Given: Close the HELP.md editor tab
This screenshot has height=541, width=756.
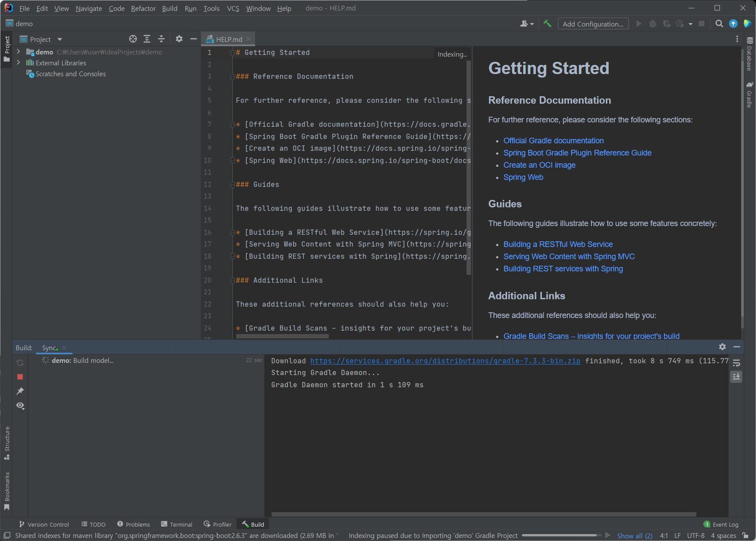Looking at the screenshot, I should click(249, 39).
